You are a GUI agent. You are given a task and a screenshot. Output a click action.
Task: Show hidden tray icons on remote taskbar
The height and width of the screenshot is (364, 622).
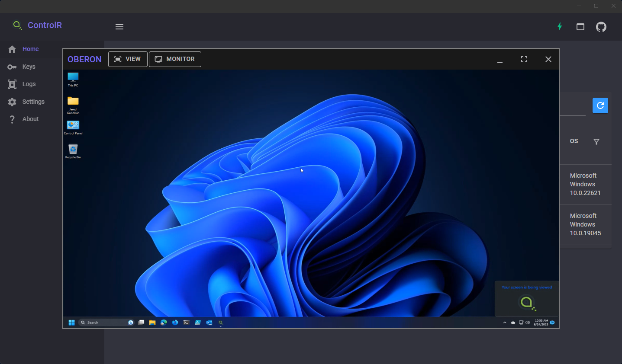[505, 322]
